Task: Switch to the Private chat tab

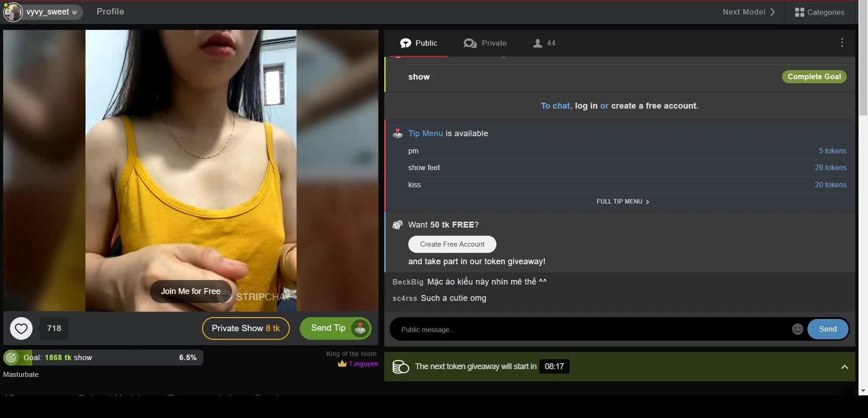Action: coord(485,43)
